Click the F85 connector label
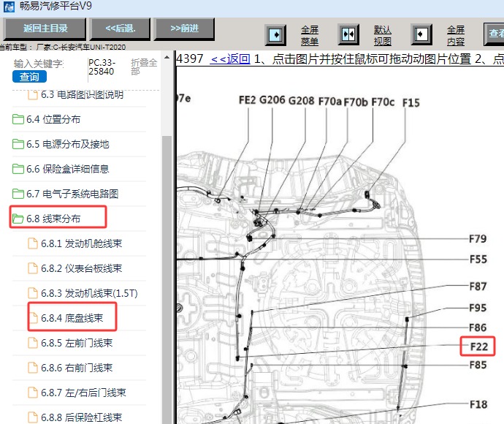Image resolution: width=504 pixels, height=424 pixels. pyautogui.click(x=478, y=365)
